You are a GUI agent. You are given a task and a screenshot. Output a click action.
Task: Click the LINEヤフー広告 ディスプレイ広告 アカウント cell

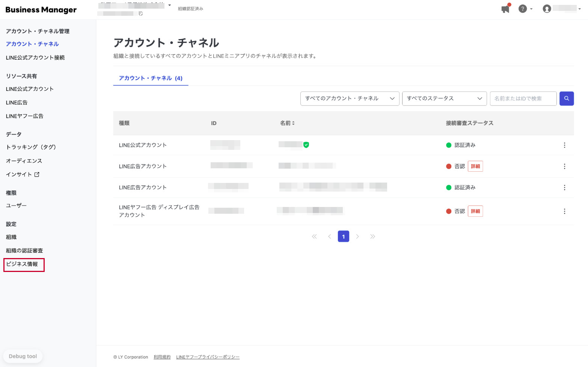[x=159, y=211]
